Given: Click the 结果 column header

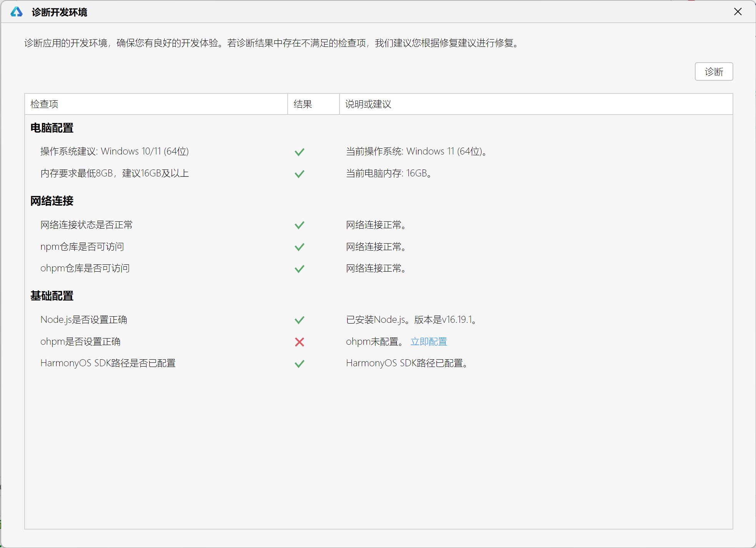Looking at the screenshot, I should coord(313,104).
